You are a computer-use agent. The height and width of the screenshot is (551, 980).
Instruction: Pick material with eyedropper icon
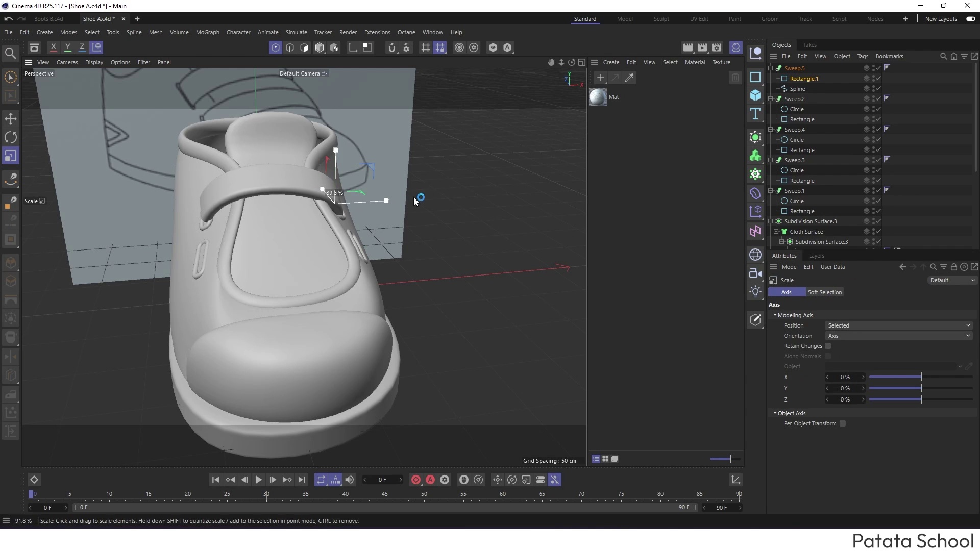pos(629,78)
